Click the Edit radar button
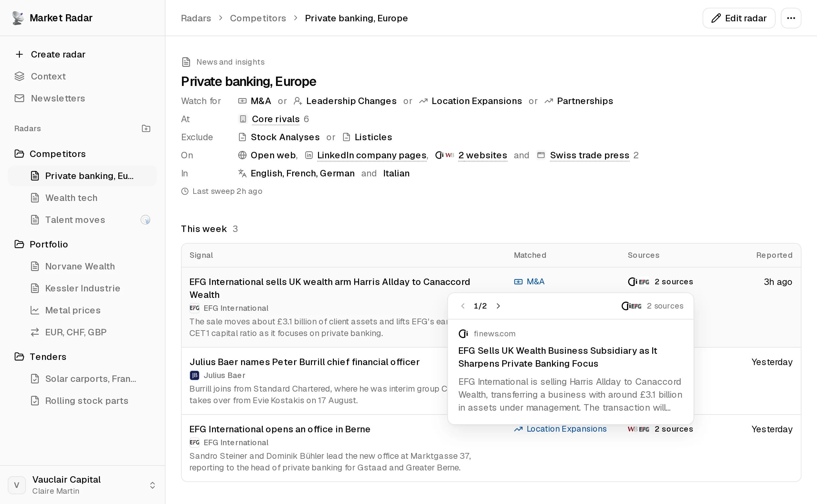The height and width of the screenshot is (504, 817). click(x=739, y=18)
